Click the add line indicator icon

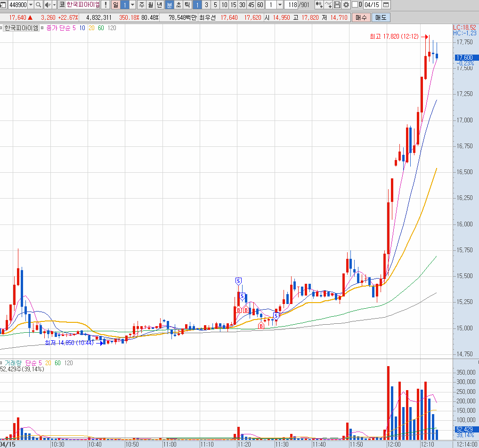click(x=328, y=5)
